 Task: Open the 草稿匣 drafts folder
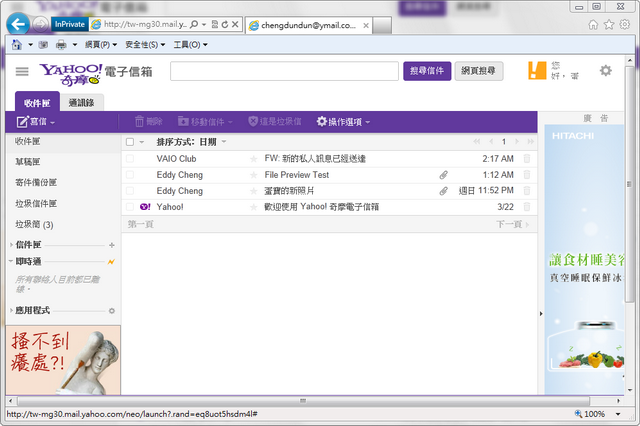click(28, 162)
